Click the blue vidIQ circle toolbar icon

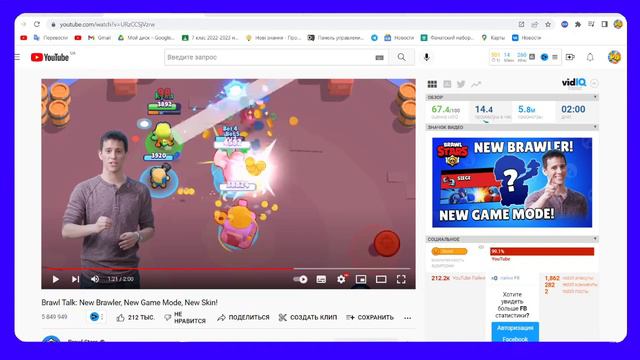point(544,57)
